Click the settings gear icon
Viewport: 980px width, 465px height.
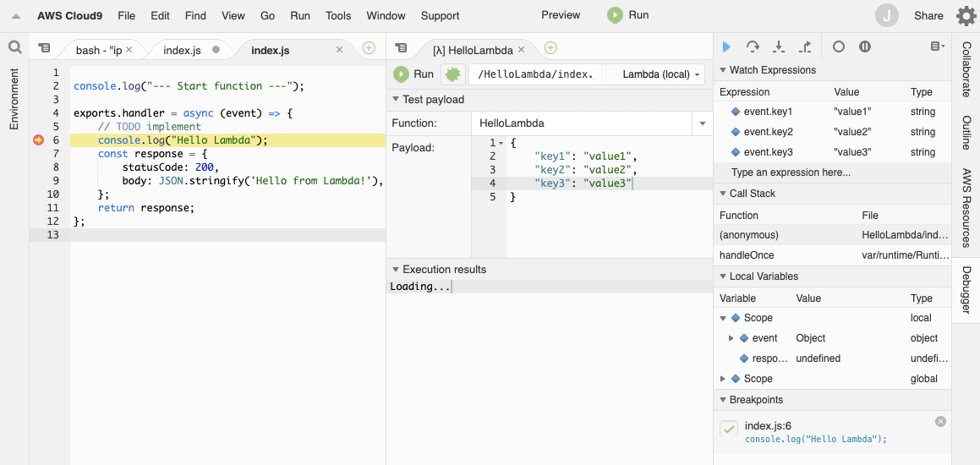coord(966,15)
